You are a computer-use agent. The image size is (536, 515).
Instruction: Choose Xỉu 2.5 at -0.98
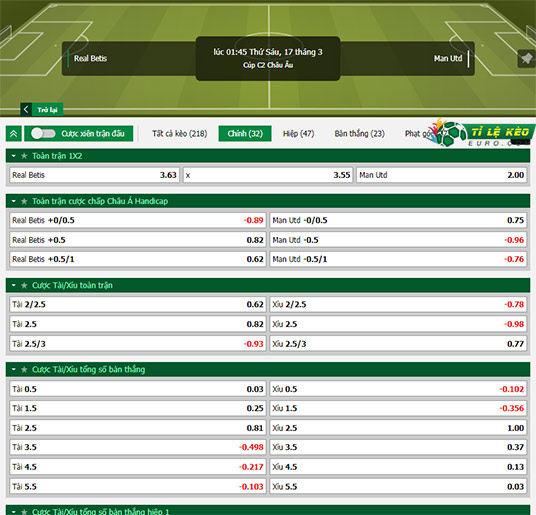pyautogui.click(x=398, y=324)
